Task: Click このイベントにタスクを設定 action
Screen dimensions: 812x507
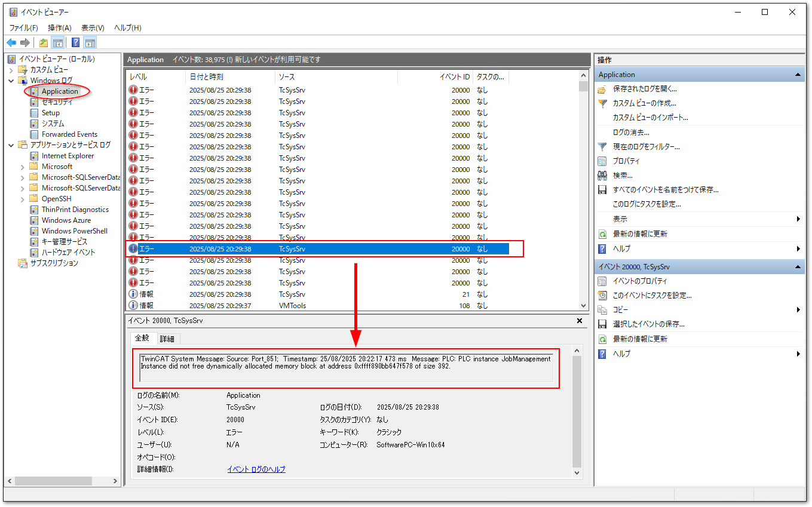Action: (652, 296)
